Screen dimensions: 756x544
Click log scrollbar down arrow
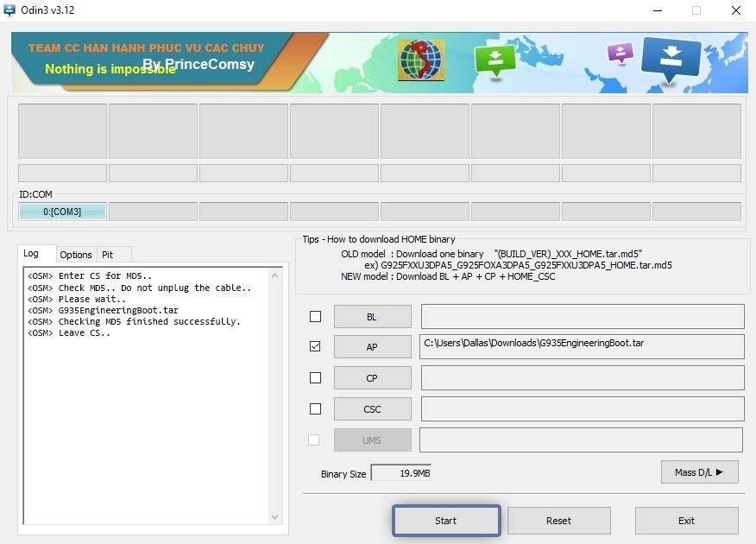(x=274, y=516)
